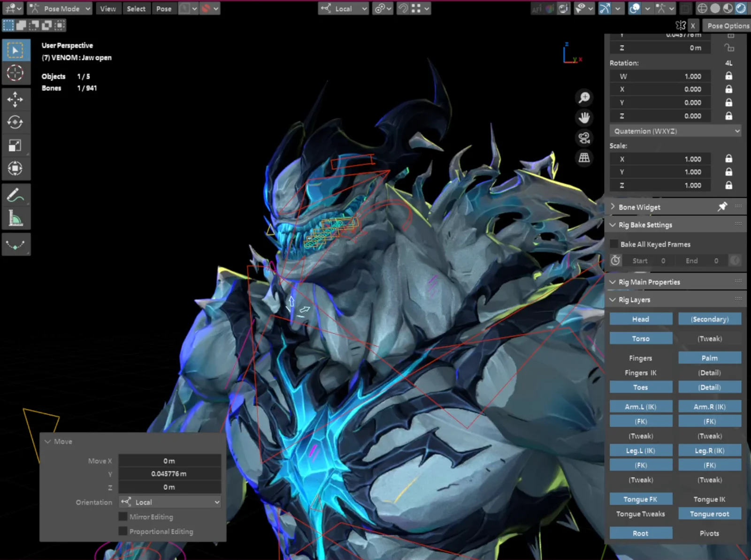Open the Pose menu
This screenshot has width=751, height=560.
pos(164,8)
